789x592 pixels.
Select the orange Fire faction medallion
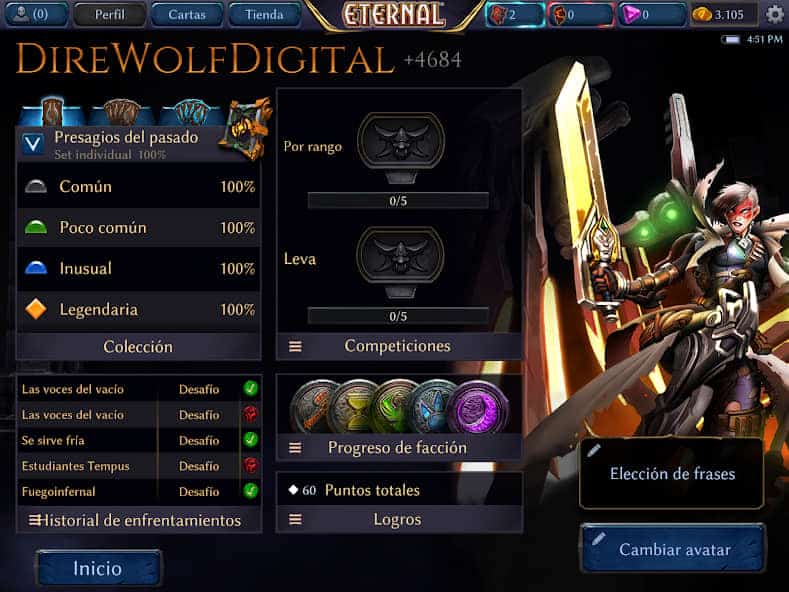(313, 407)
